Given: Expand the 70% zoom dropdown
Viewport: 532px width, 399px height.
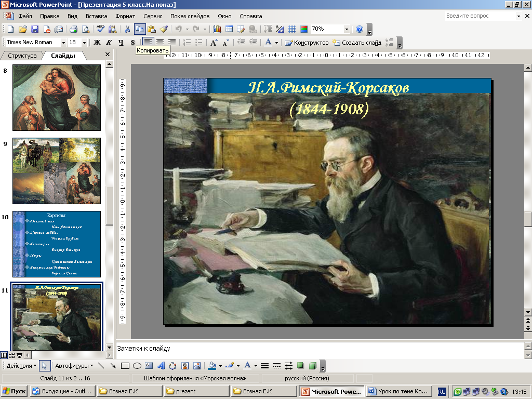Looking at the screenshot, I should pos(347,29).
